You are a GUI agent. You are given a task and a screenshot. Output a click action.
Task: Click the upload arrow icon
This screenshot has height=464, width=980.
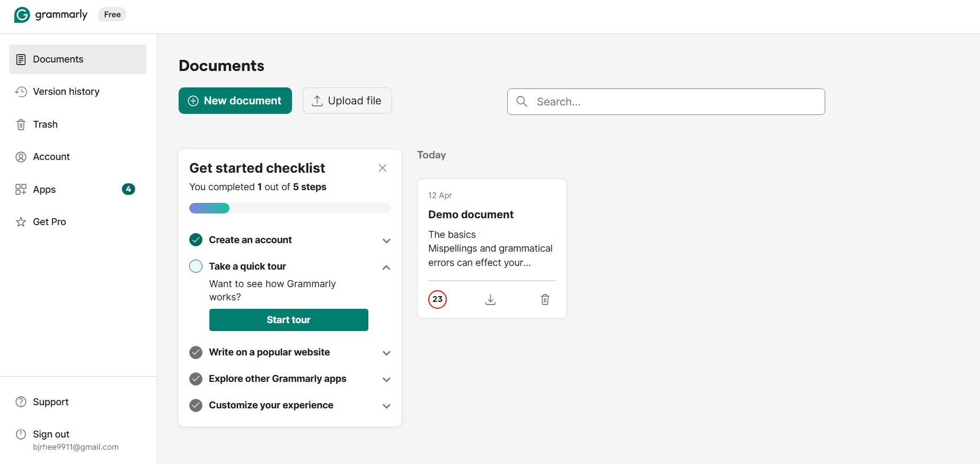[317, 101]
